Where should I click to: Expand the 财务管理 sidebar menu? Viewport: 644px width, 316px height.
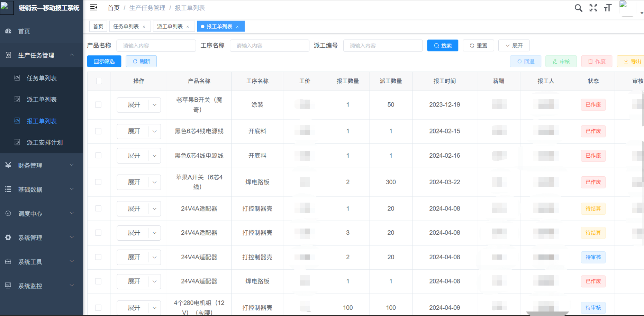click(41, 165)
